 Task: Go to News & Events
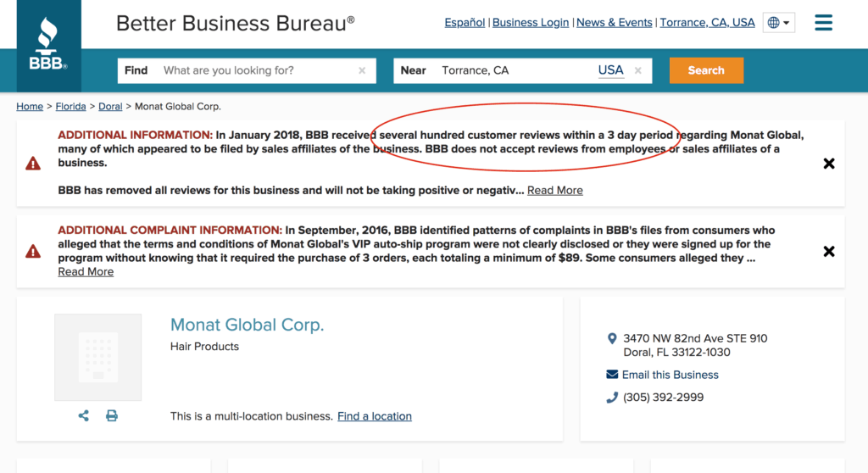point(615,23)
